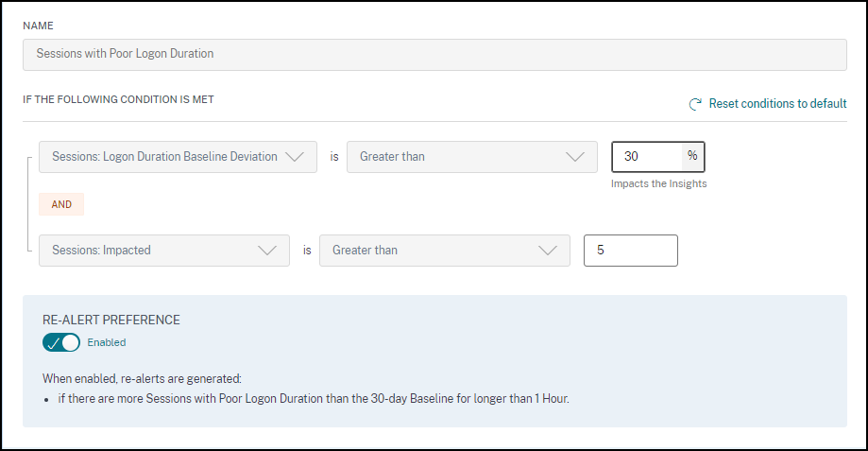Click the Enabled label beside the toggle
Image resolution: width=868 pixels, height=451 pixels.
point(107,342)
